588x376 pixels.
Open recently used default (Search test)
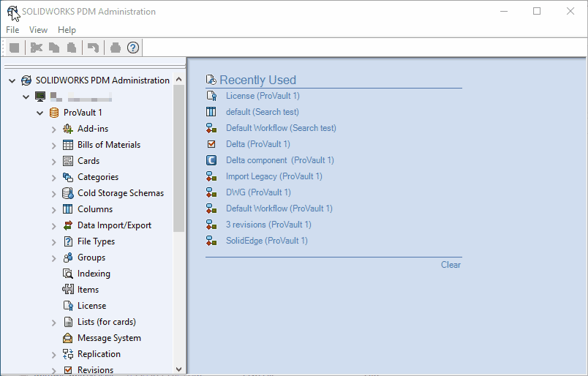point(262,112)
